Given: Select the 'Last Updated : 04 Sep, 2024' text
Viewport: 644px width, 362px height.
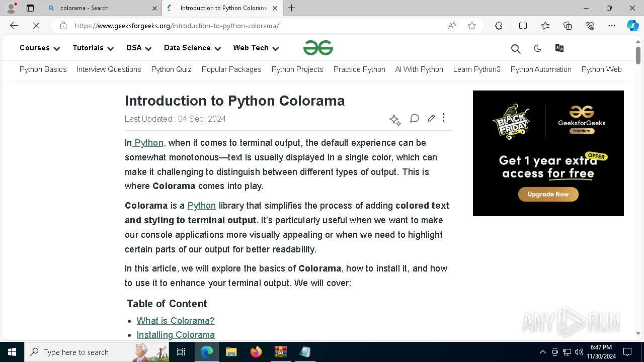Looking at the screenshot, I should click(175, 119).
